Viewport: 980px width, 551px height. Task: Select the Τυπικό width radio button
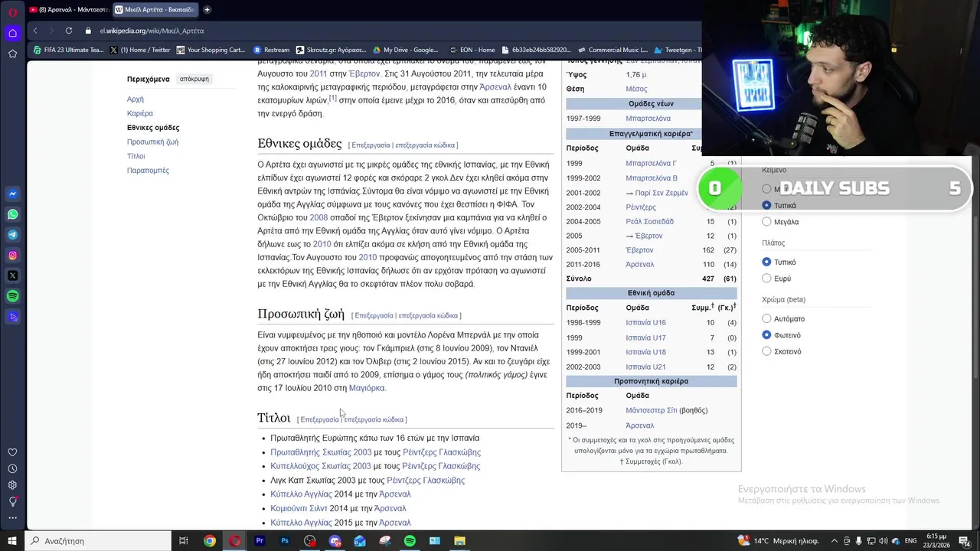[x=766, y=262]
